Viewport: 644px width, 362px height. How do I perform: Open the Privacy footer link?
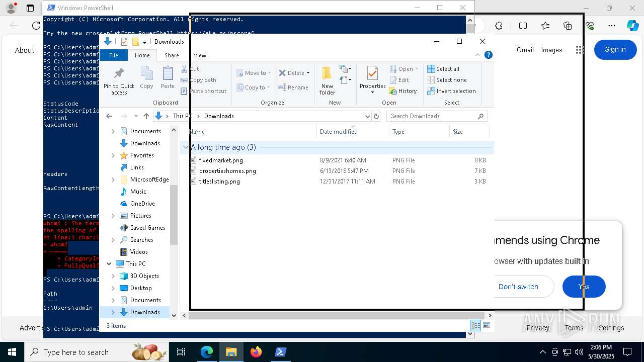pyautogui.click(x=538, y=328)
